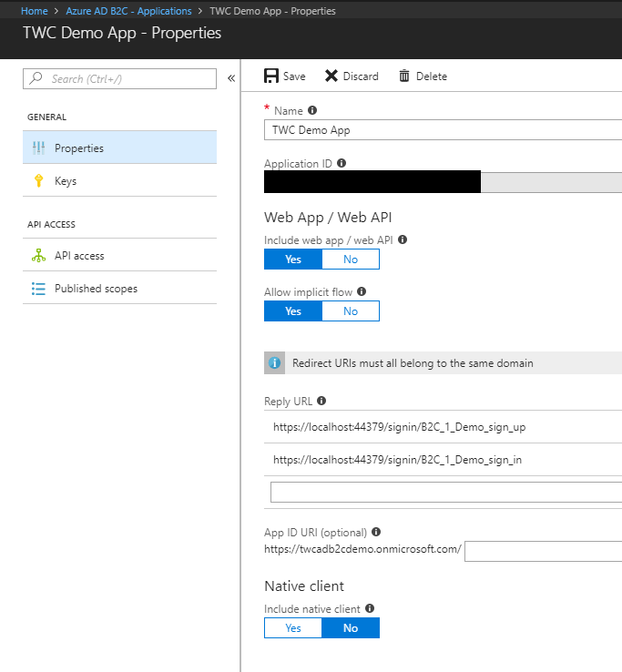The height and width of the screenshot is (672, 622).
Task: Click the Properties sliders icon
Action: tap(38, 148)
